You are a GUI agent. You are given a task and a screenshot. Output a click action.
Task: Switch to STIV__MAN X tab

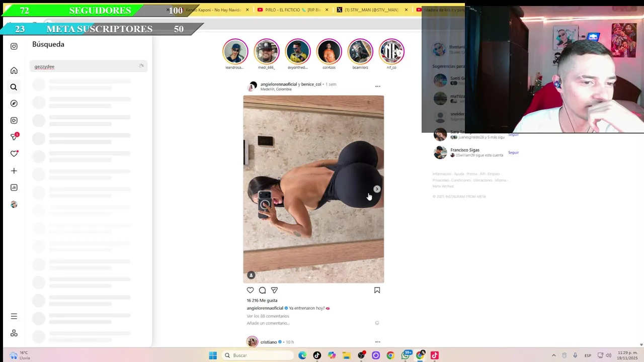tap(368, 10)
